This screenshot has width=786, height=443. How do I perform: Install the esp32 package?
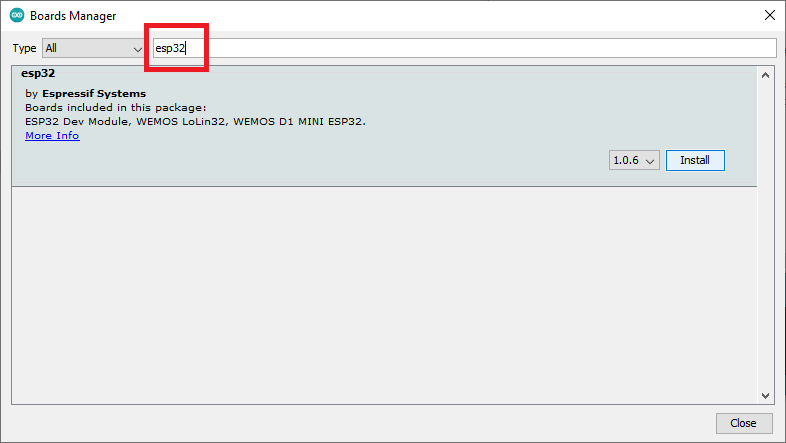point(695,160)
